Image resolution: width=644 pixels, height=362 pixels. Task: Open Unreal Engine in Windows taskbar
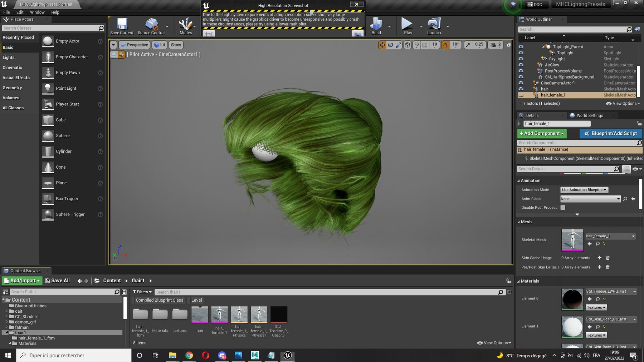[x=288, y=355]
